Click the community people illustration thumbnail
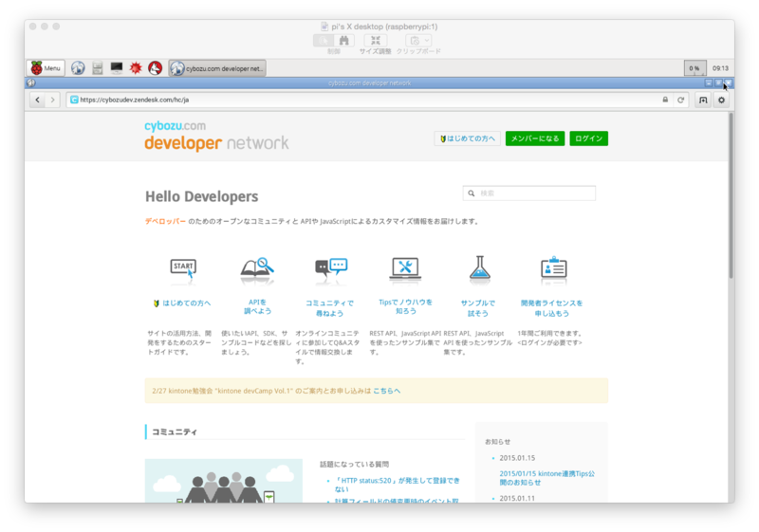This screenshot has width=759, height=532. [x=224, y=481]
